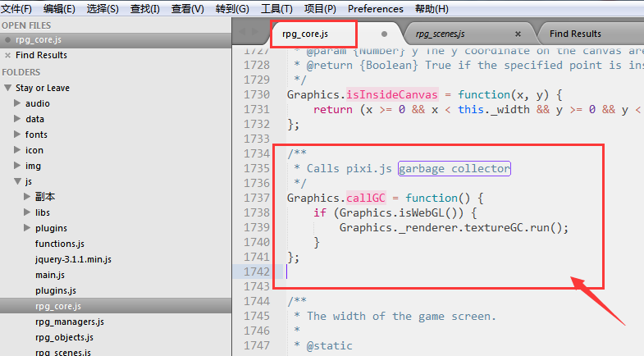Click the '@return {Boolean}' comment
This screenshot has width=644, height=356.
click(363, 66)
